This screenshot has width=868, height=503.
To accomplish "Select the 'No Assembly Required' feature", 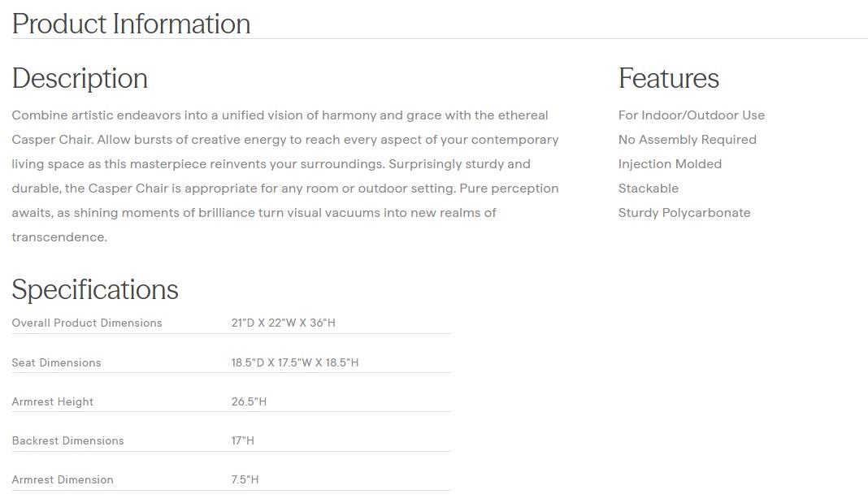I will point(687,140).
